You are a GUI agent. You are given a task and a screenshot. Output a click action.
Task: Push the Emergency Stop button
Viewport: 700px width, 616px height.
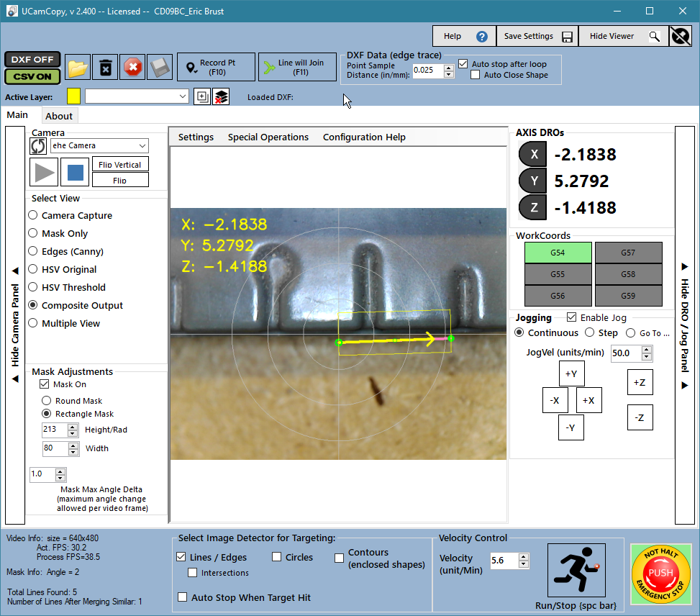[660, 574]
